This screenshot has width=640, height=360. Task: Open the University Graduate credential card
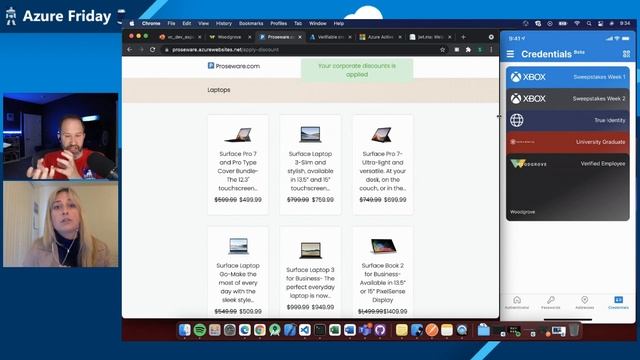567,142
